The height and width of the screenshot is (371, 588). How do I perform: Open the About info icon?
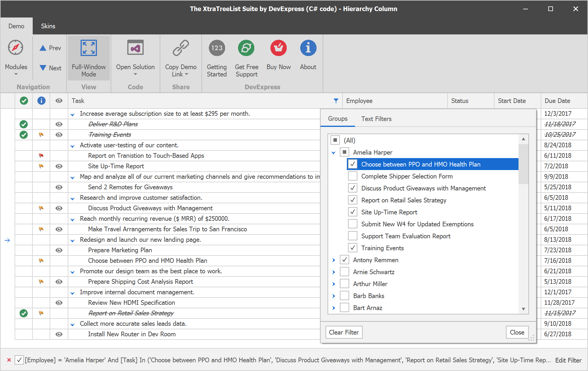point(308,48)
